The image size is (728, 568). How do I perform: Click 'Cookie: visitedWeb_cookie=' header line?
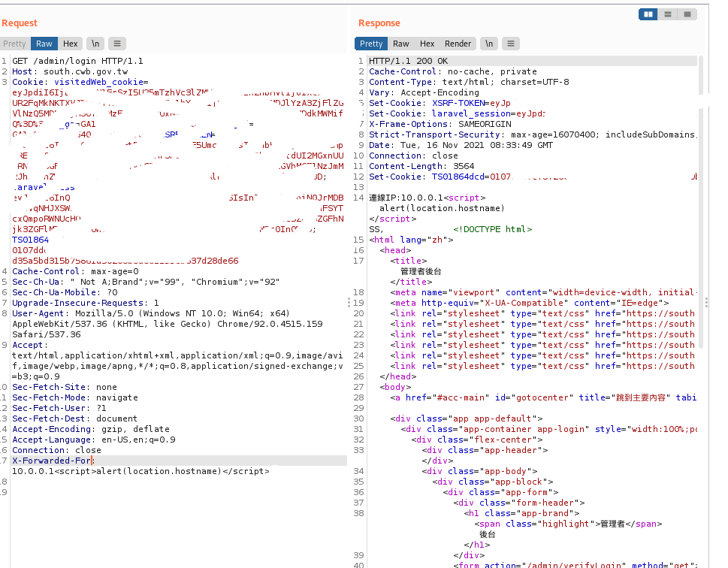(x=80, y=82)
